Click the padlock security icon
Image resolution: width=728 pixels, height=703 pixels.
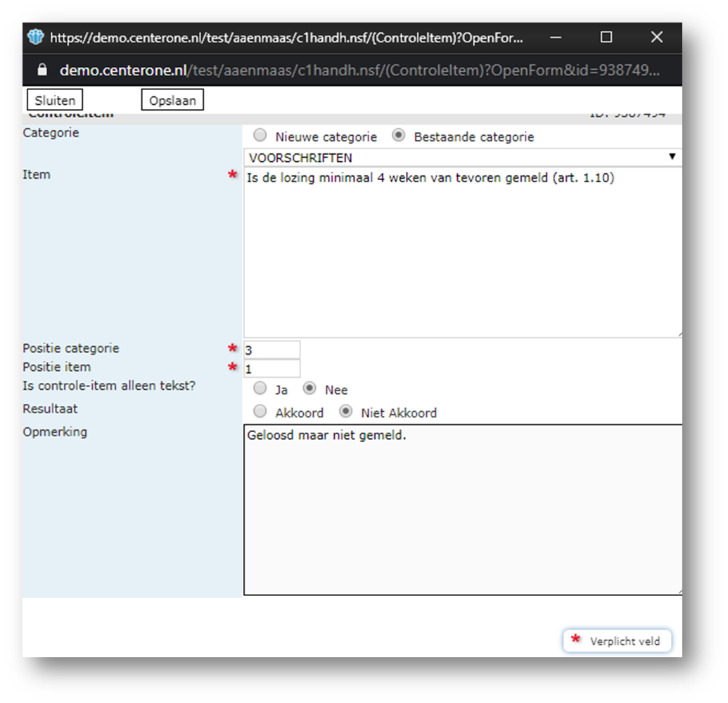(42, 70)
